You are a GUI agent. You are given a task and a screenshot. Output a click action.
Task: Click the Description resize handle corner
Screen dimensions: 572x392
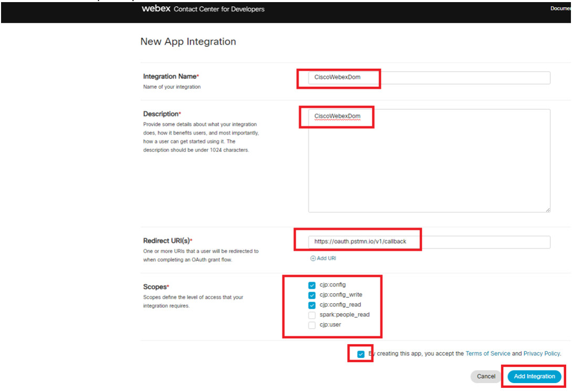[547, 210]
